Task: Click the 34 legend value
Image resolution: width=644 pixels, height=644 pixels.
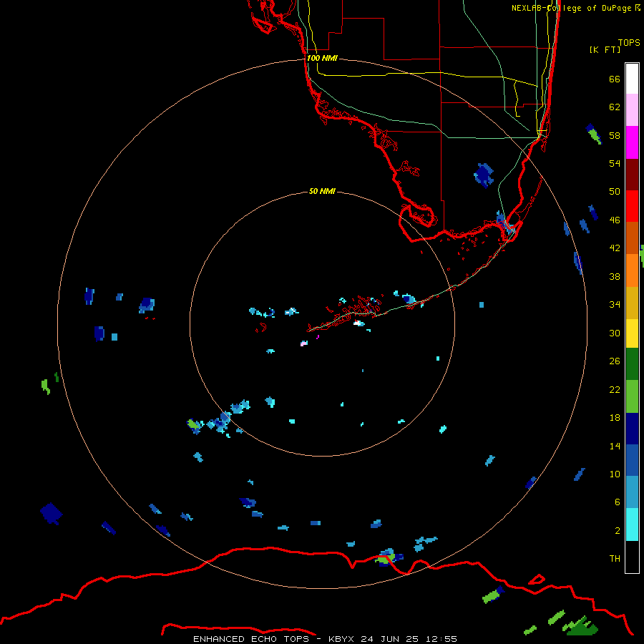Action: point(615,305)
